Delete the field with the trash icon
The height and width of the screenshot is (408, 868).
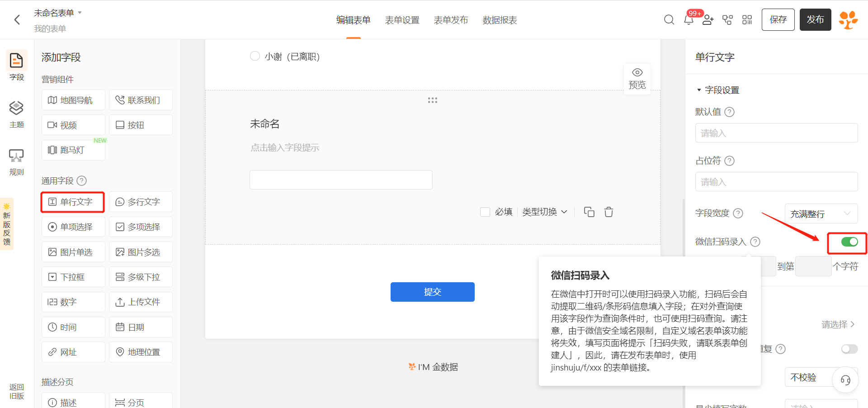[609, 212]
